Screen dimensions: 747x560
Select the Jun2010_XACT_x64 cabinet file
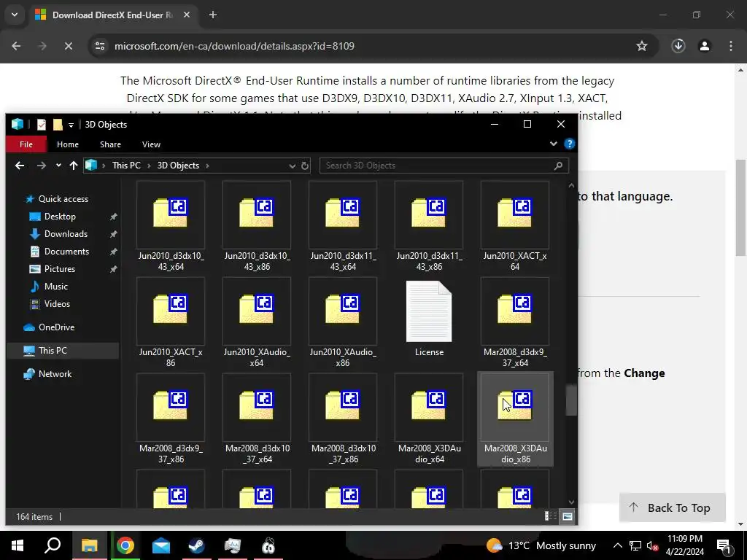(x=515, y=226)
